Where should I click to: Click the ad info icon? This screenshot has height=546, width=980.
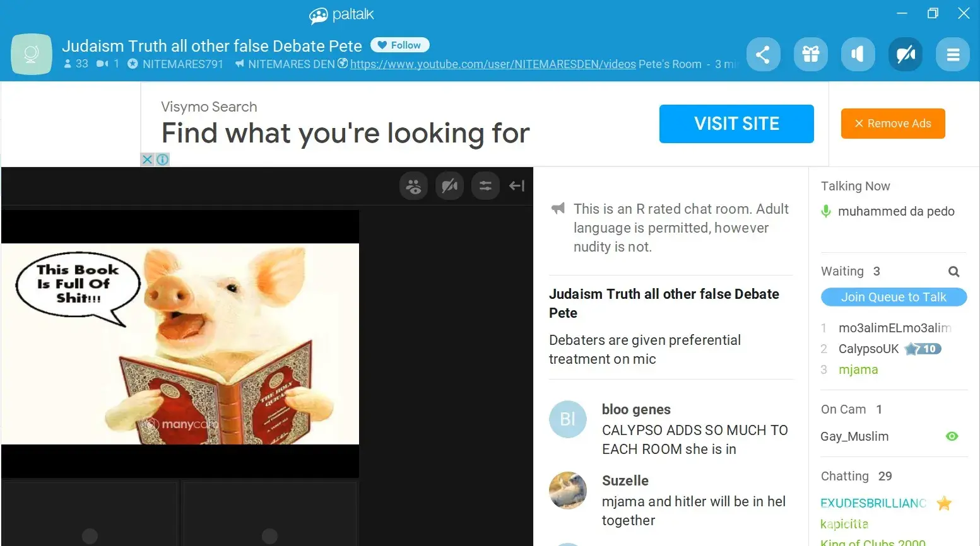[162, 160]
